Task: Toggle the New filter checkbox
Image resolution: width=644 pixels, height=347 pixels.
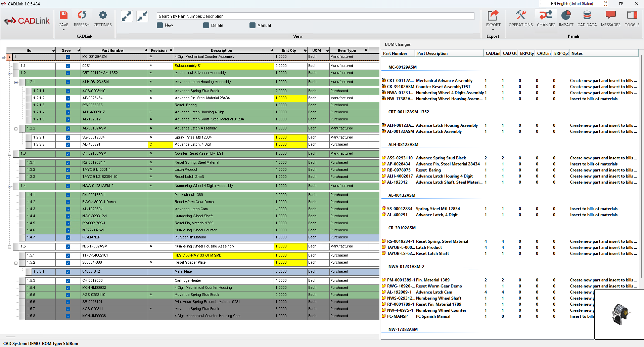Action: [160, 25]
